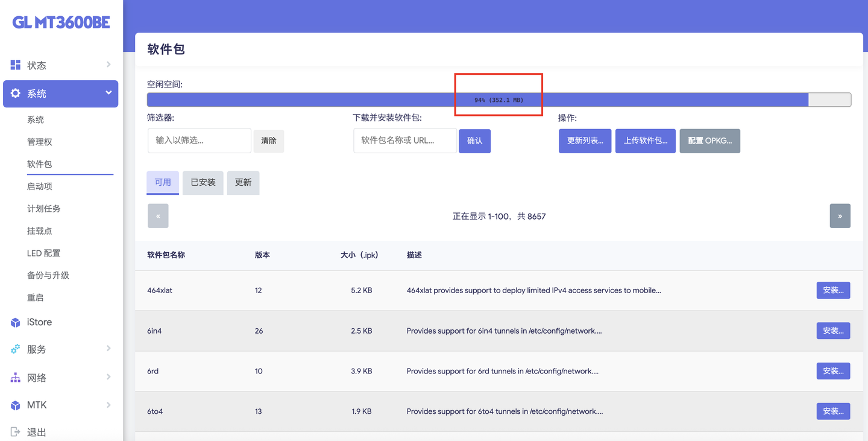This screenshot has height=441, width=868.
Task: Go to next page with » button
Action: (840, 216)
